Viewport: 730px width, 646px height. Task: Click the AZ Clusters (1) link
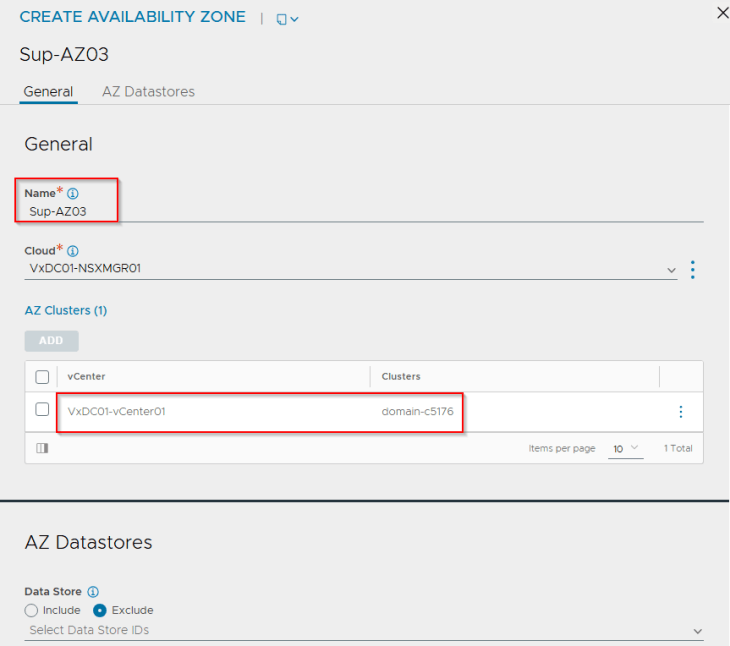pos(65,311)
